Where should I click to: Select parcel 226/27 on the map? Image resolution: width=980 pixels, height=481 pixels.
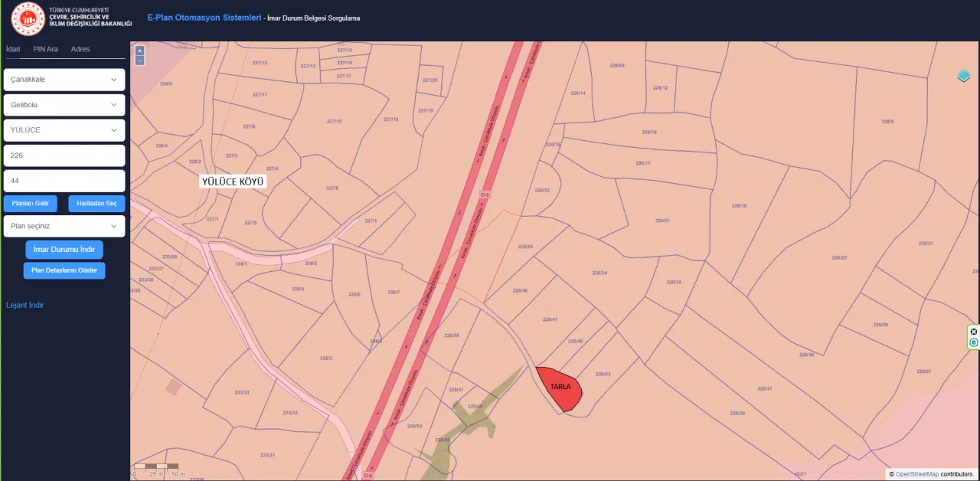coord(923,371)
